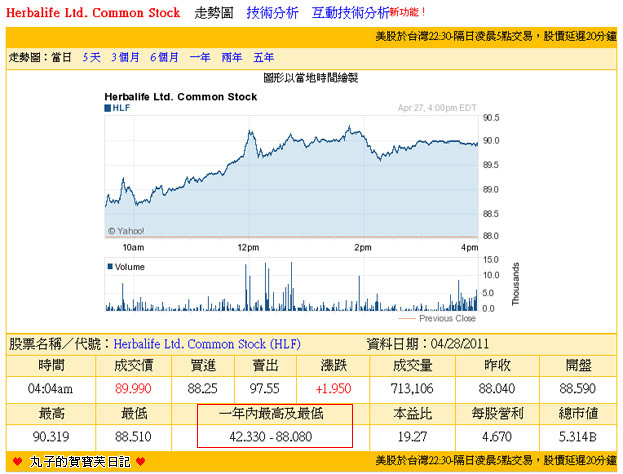Screen dimensions: 623x474
Task: Click the 一年內最高及最低 column header
Action: point(271,414)
